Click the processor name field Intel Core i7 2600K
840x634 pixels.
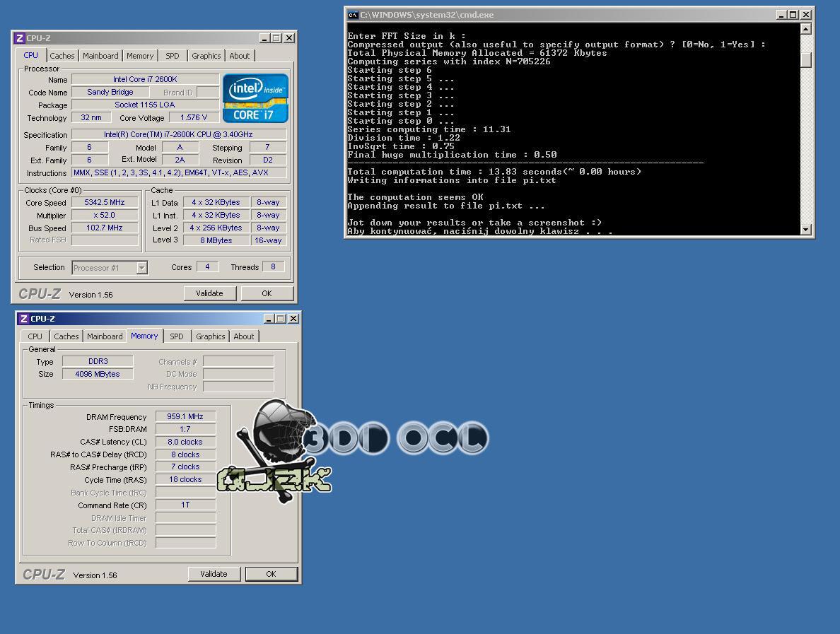click(145, 79)
